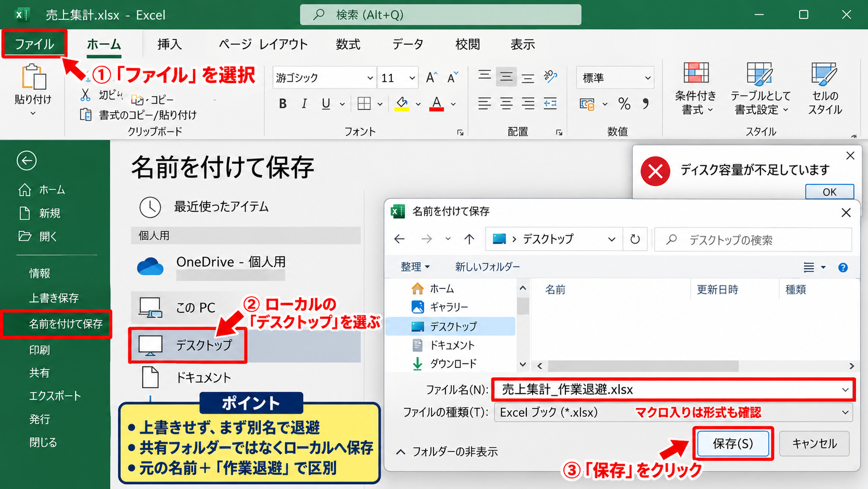Click the Bold formatting icon
868x489 pixels.
[282, 104]
